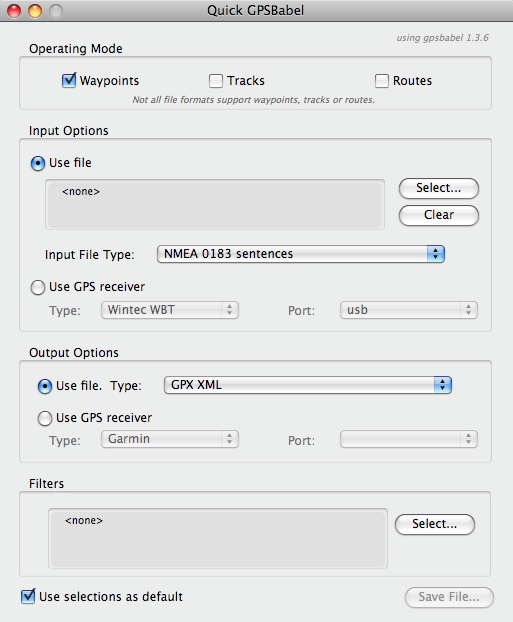The height and width of the screenshot is (622, 513).
Task: Enable the Tracks checkbox
Action: click(216, 81)
